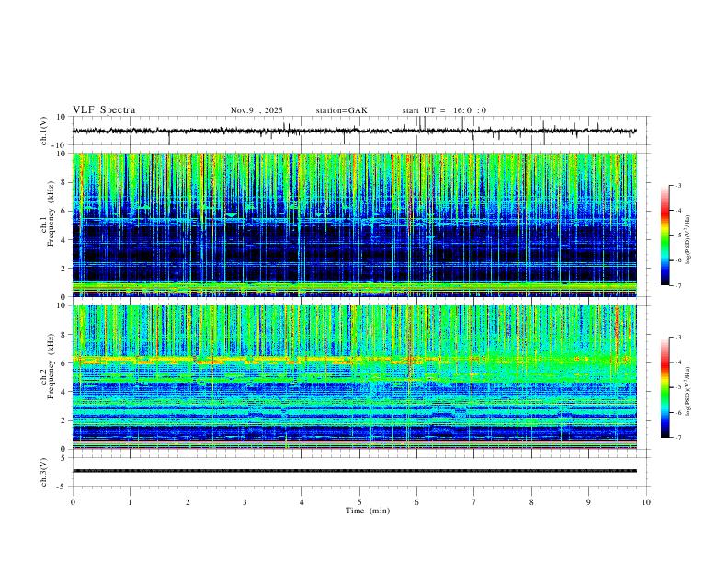The width and height of the screenshot is (728, 563).
Task: Click the ch.1 PSD color scale bar
Action: pos(665,236)
